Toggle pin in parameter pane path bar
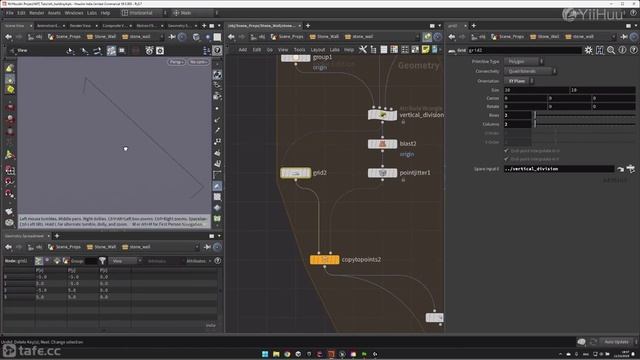The height and width of the screenshot is (360, 640). (x=624, y=37)
